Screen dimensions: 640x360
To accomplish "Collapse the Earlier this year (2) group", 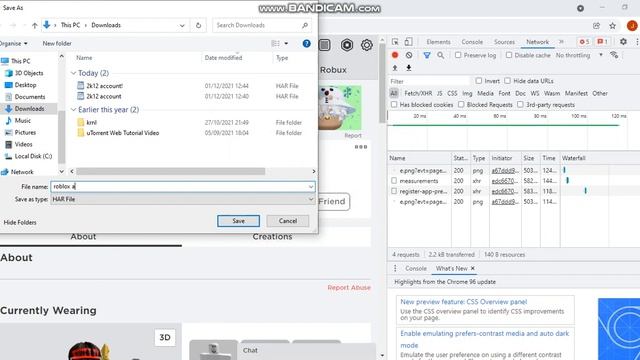I will coord(73,110).
